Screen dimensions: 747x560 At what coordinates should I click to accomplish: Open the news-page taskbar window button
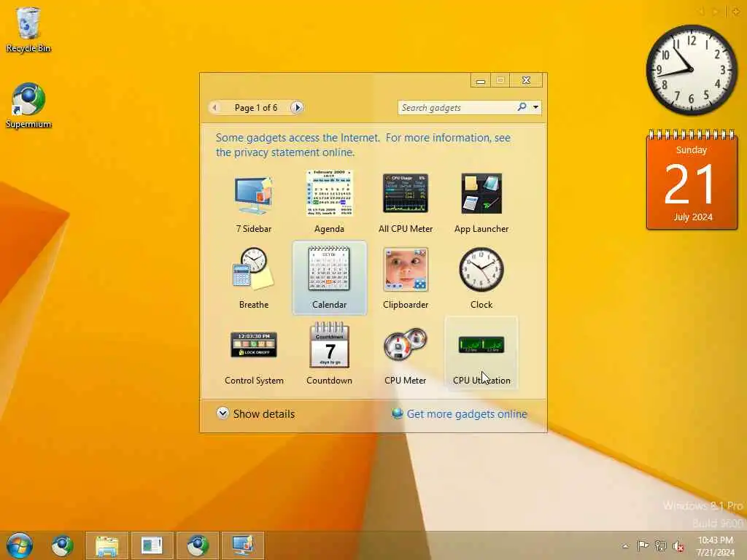click(152, 545)
